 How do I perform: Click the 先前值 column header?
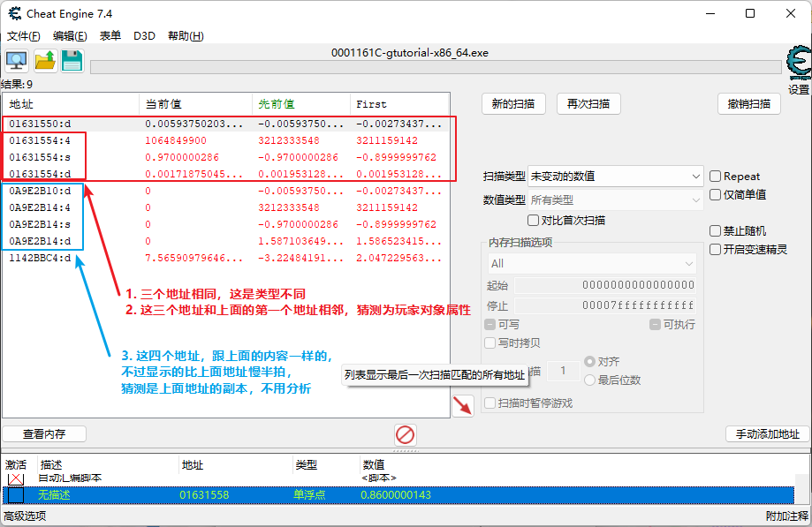point(301,104)
